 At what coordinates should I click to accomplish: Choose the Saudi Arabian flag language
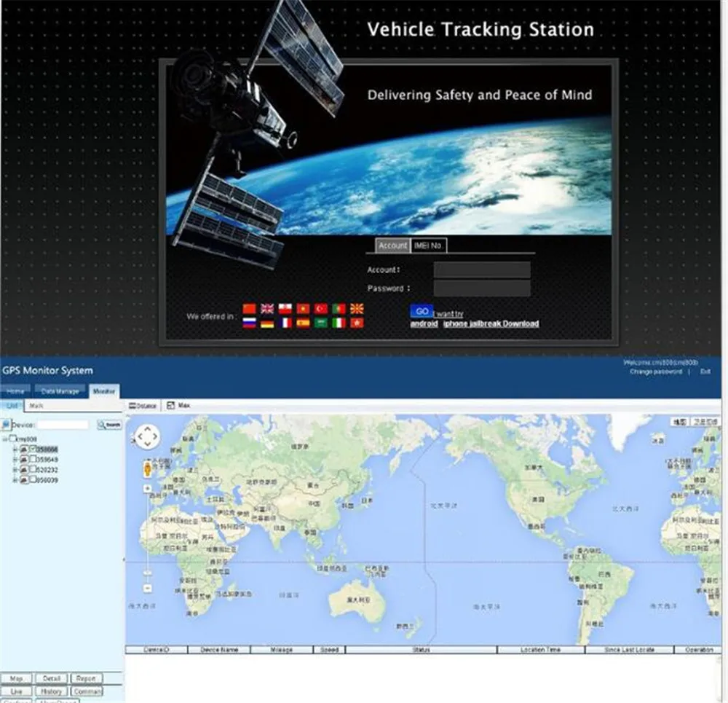(x=321, y=323)
